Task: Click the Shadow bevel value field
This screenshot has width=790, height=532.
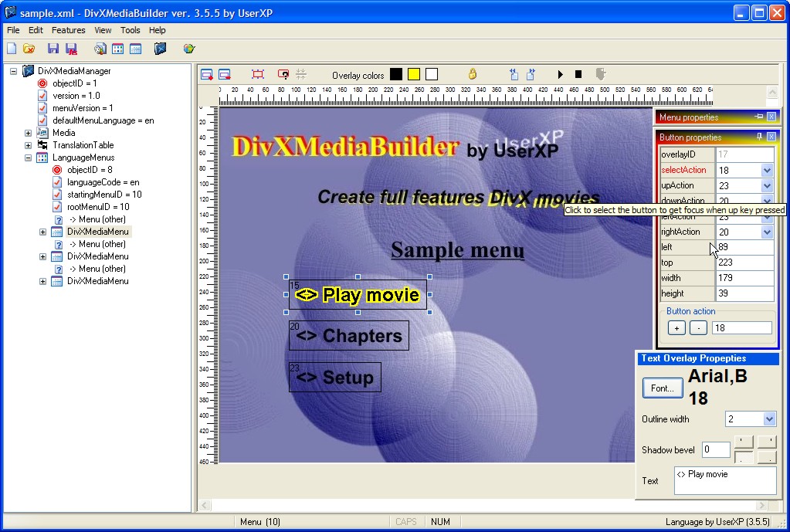Action: point(716,449)
